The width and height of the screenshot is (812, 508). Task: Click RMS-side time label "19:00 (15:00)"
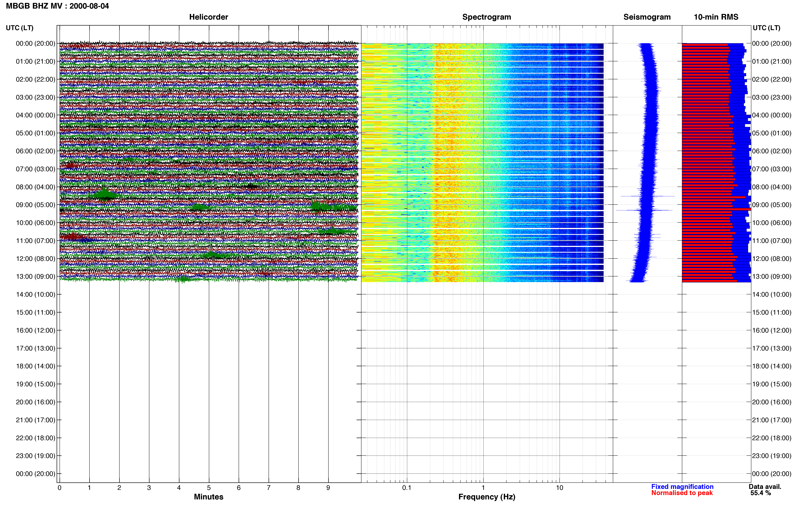pyautogui.click(x=772, y=384)
